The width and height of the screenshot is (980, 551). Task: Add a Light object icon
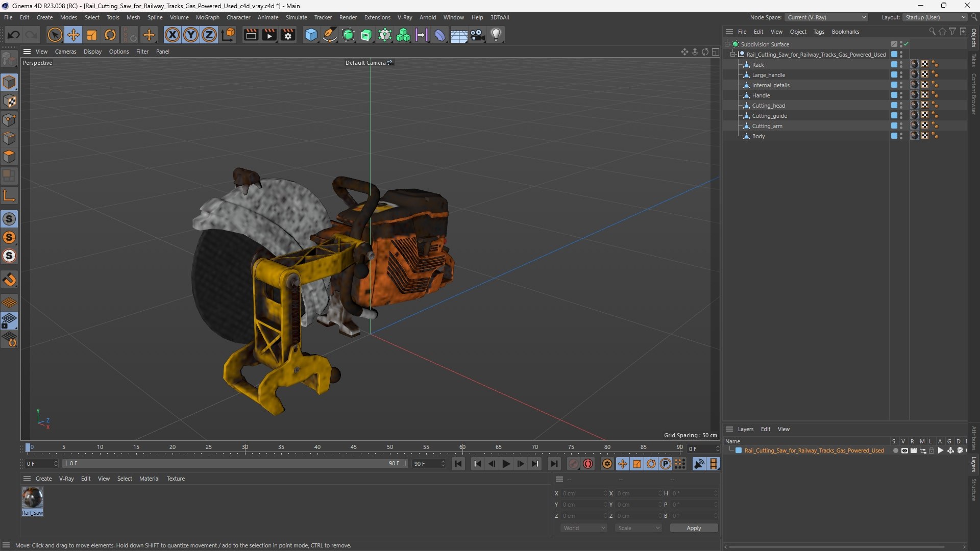[496, 35]
